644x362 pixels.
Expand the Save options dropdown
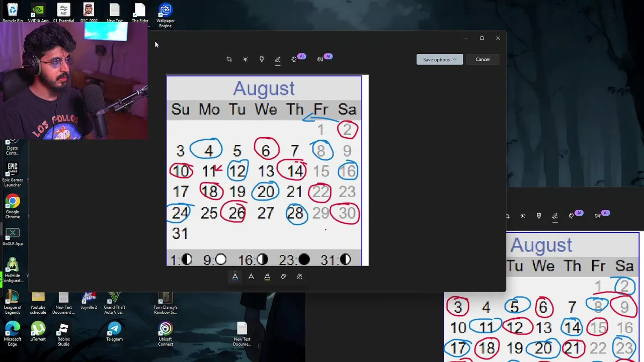click(x=439, y=59)
